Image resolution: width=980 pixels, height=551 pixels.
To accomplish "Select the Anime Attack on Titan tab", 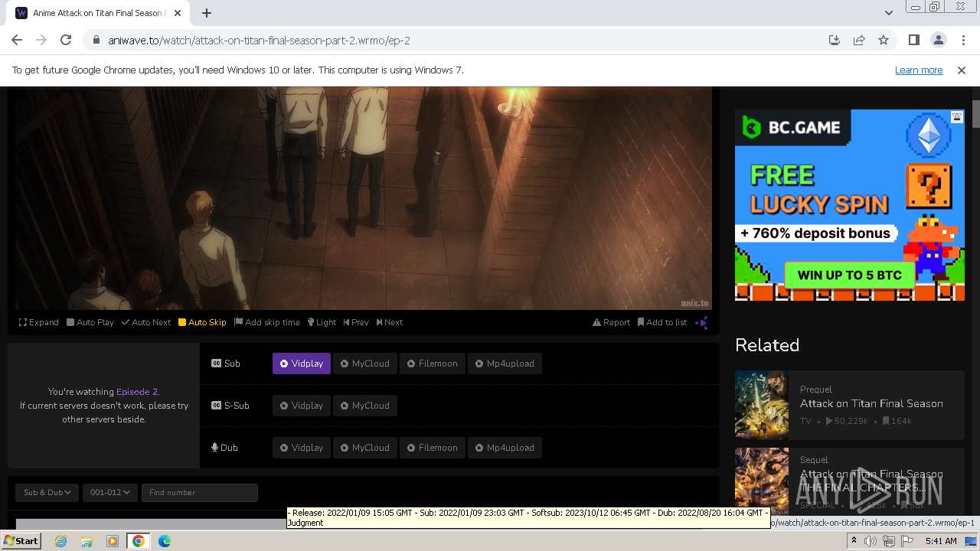I will coord(100,13).
